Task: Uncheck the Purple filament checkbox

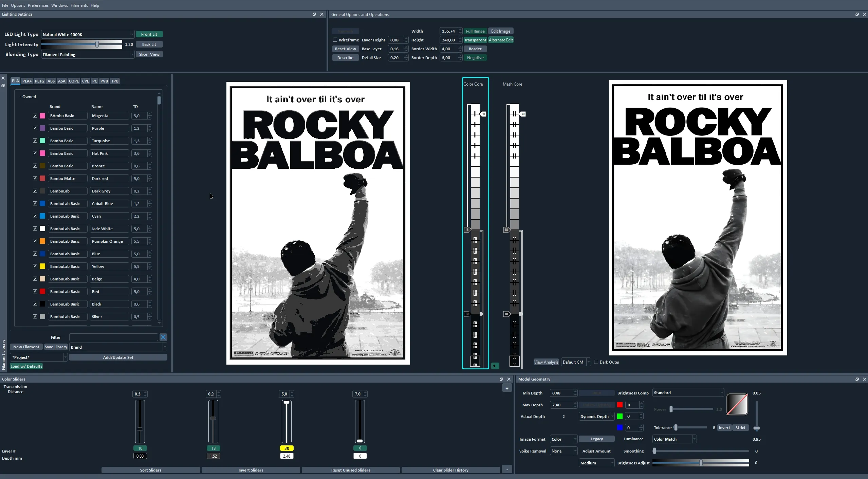Action: pyautogui.click(x=35, y=128)
